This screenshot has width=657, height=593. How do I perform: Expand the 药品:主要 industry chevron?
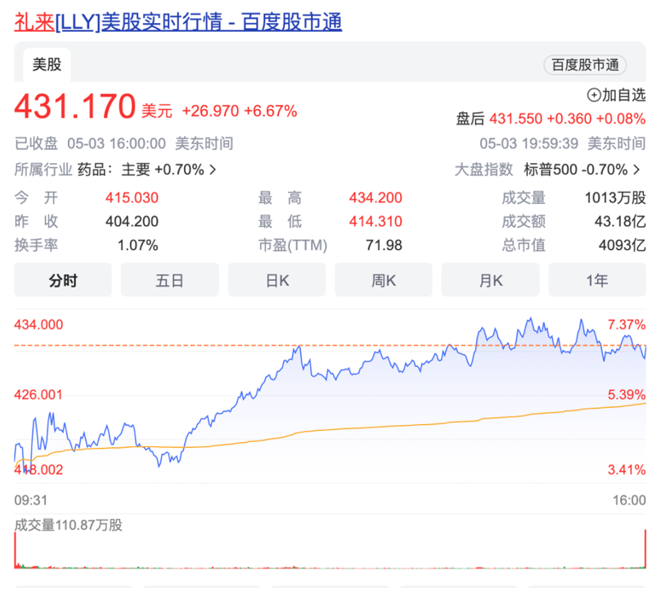(213, 170)
